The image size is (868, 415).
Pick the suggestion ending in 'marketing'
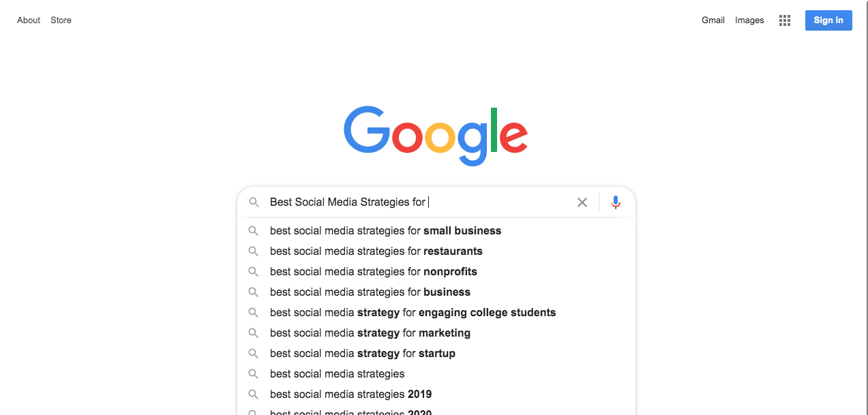[370, 333]
